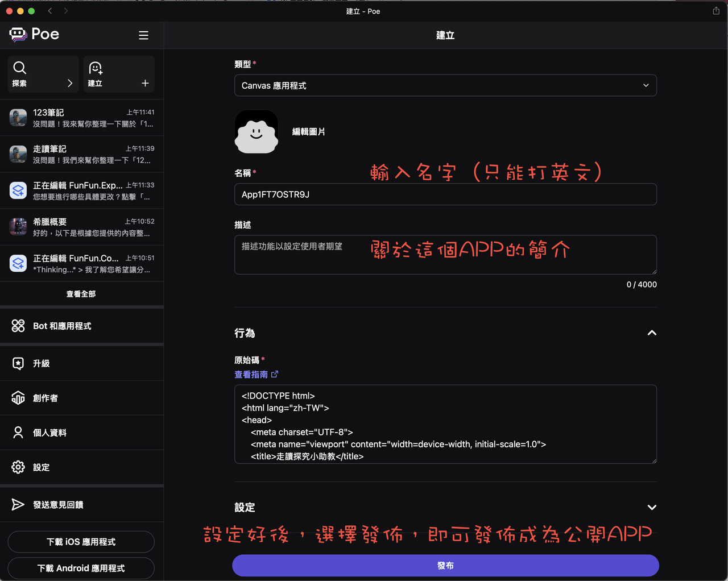Click the 描述 description text field
The image size is (728, 581).
[445, 255]
